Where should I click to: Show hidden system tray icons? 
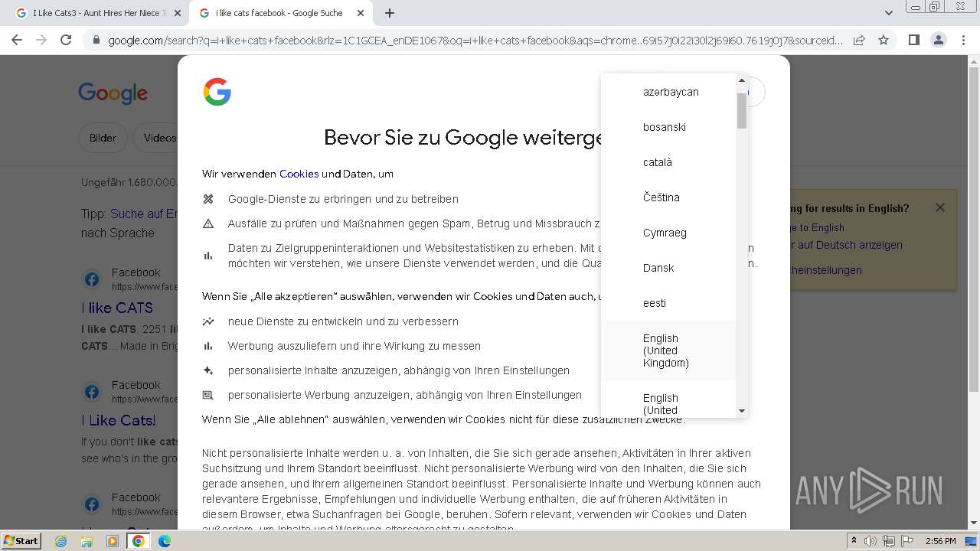854,541
